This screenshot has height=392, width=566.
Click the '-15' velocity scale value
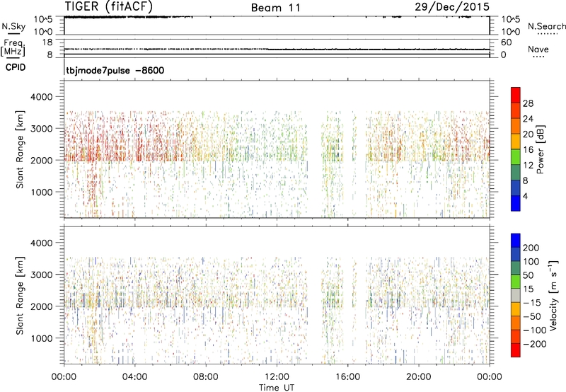(532, 302)
